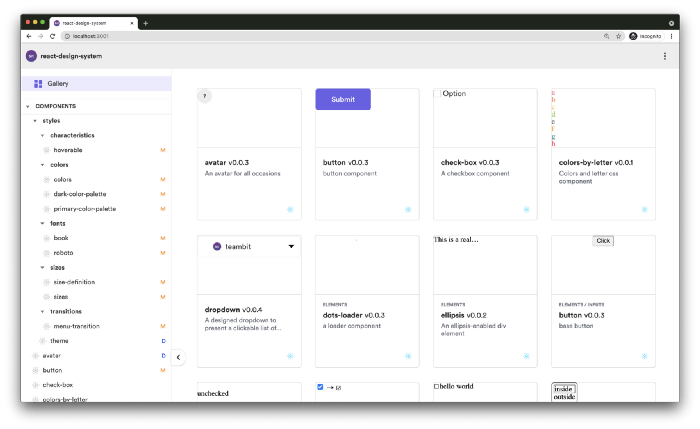Click React icon on check-box card
Viewport: 700px width, 429px height.
526,209
